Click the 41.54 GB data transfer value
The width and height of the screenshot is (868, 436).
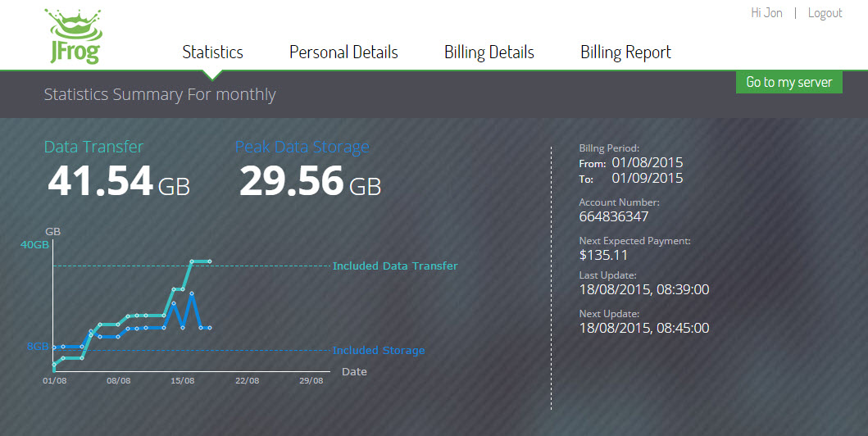pyautogui.click(x=119, y=182)
